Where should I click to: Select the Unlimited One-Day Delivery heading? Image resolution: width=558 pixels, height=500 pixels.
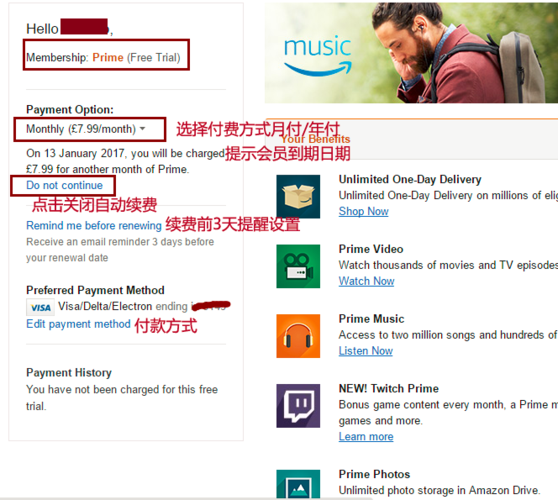pyautogui.click(x=410, y=179)
